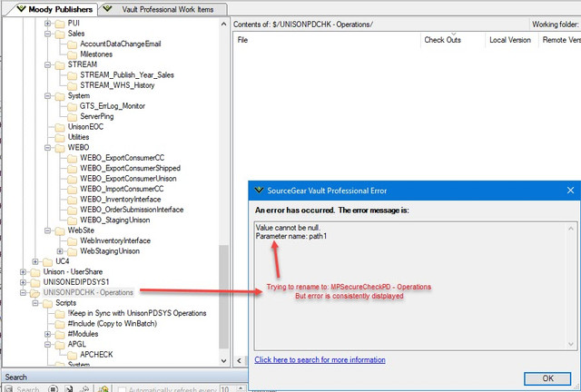Screen dimensions: 581x392
Task: Click the Utilities folder icon
Action: pyautogui.click(x=60, y=138)
